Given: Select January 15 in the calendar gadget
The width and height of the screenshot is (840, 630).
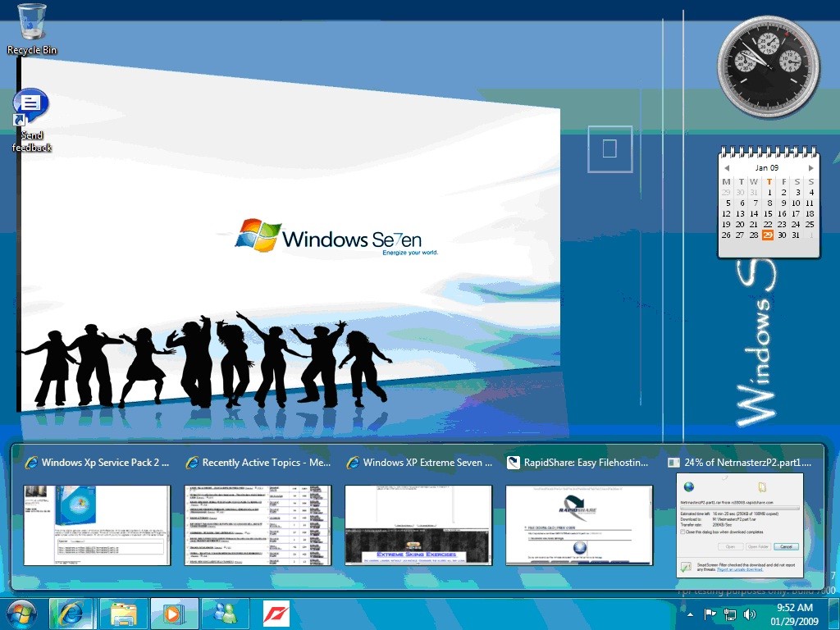Looking at the screenshot, I should tap(768, 213).
